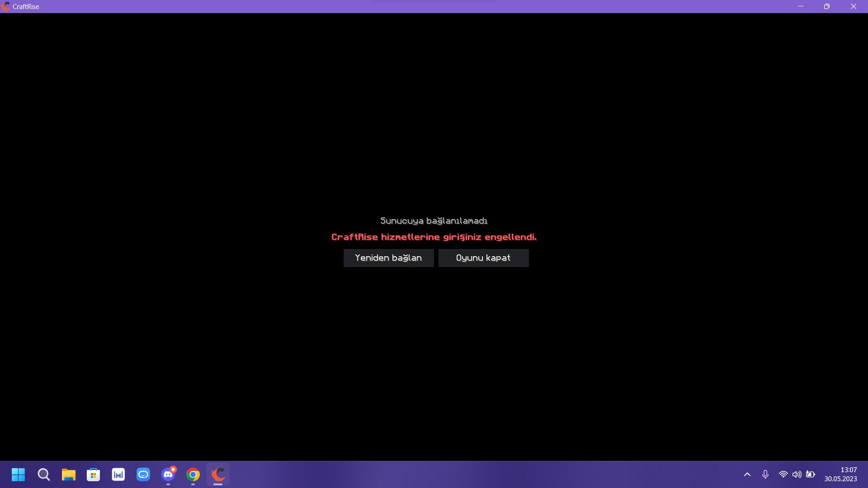Click the battery status tray icon

coord(811,474)
